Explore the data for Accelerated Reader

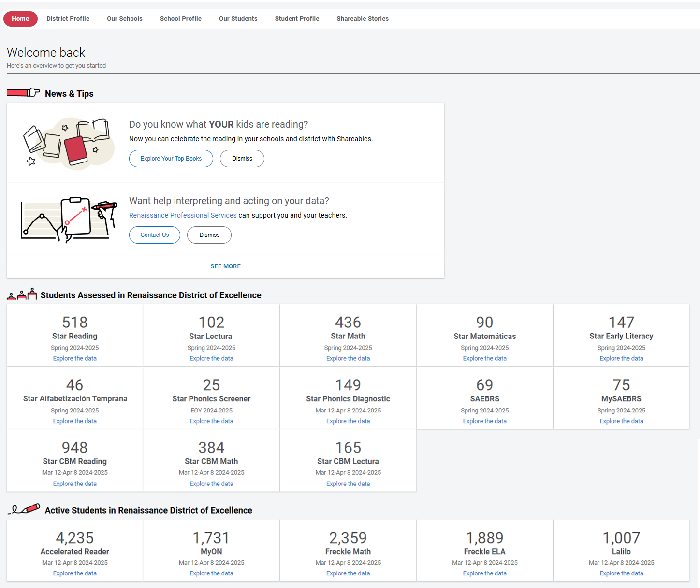pyautogui.click(x=75, y=573)
